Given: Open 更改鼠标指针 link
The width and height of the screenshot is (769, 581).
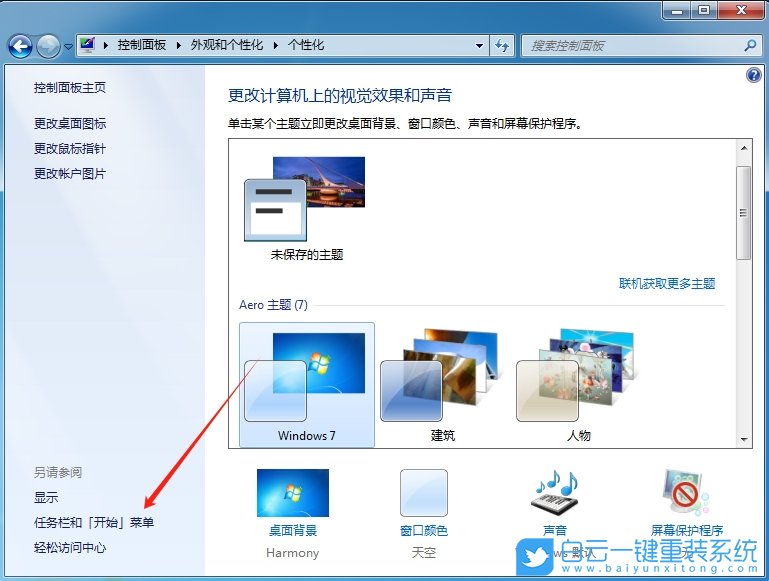Looking at the screenshot, I should (x=70, y=149).
